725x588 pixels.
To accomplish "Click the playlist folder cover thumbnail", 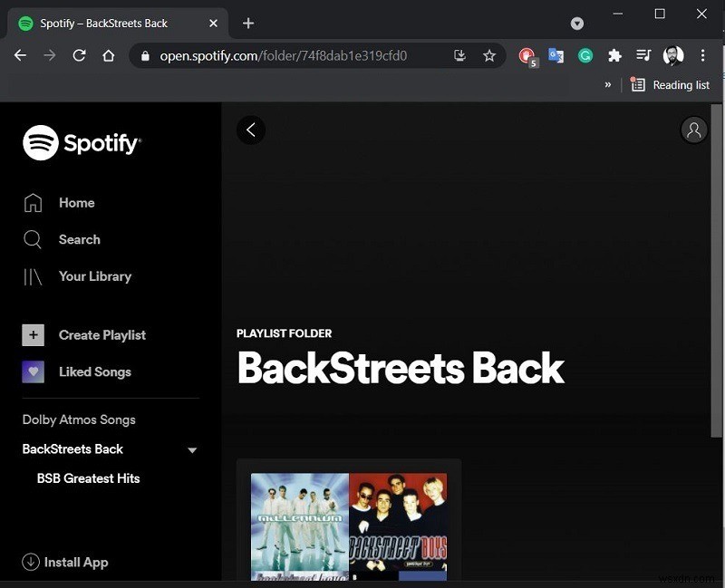I will tap(349, 525).
